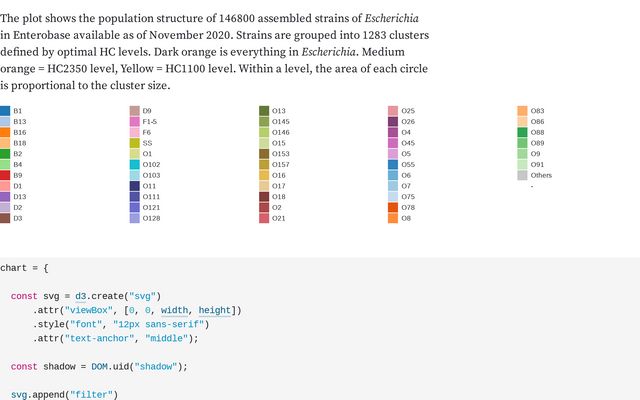Screen dimensions: 640x400
Task: Click the 'chart = {' code line
Action: [x=24, y=268]
